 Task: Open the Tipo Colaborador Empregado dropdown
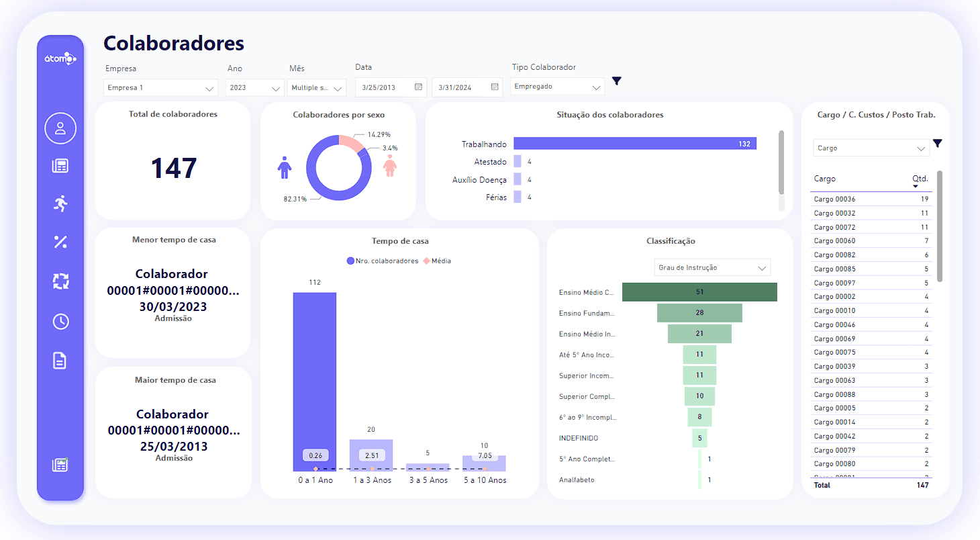557,87
